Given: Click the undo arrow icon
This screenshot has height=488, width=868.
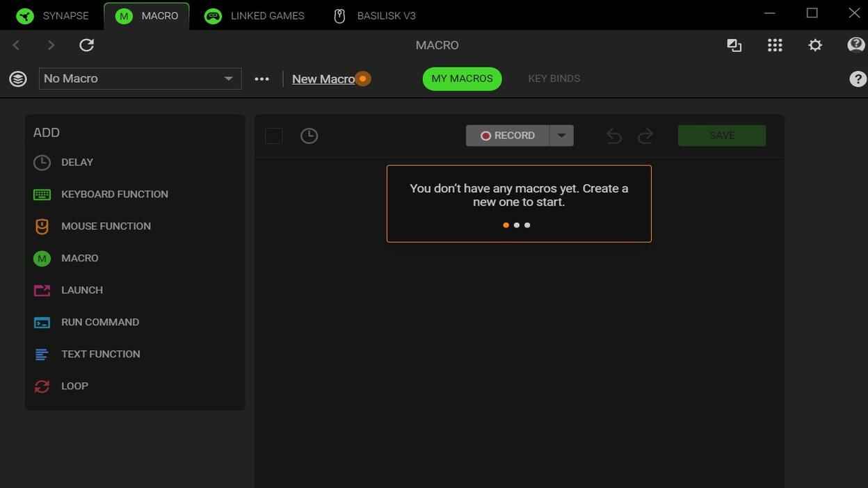Looking at the screenshot, I should click(x=613, y=136).
